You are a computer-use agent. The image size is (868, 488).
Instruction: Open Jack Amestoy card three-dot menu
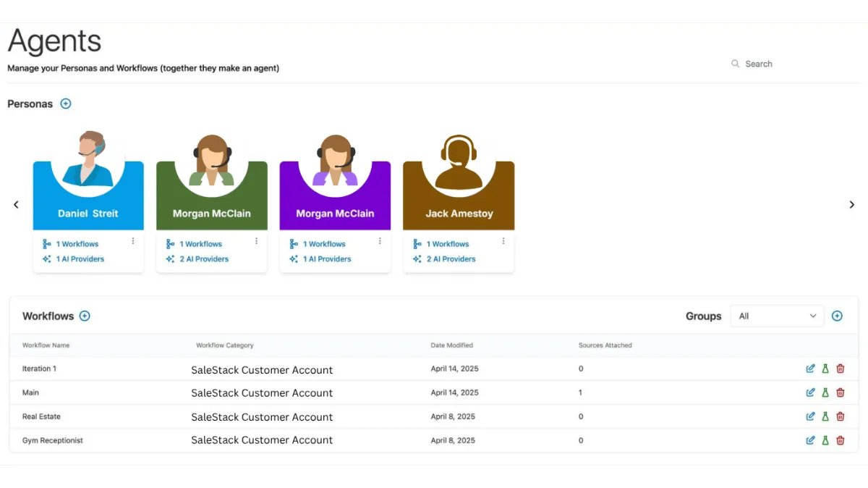[x=503, y=241]
